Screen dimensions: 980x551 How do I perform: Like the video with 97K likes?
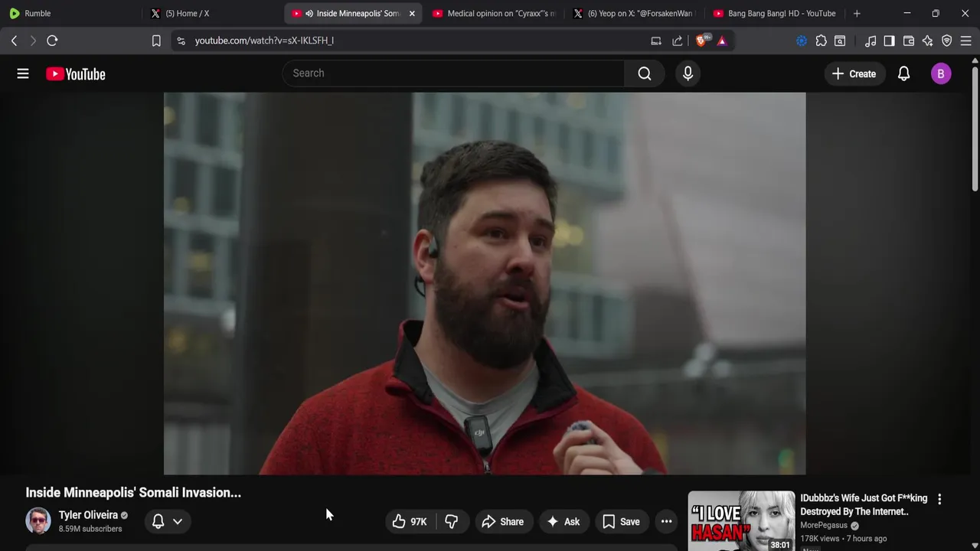tap(409, 522)
